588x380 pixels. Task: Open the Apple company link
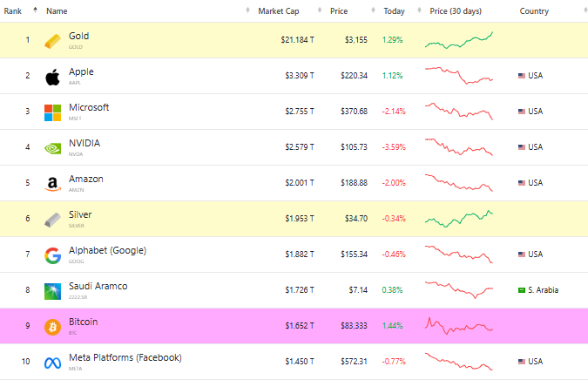81,71
